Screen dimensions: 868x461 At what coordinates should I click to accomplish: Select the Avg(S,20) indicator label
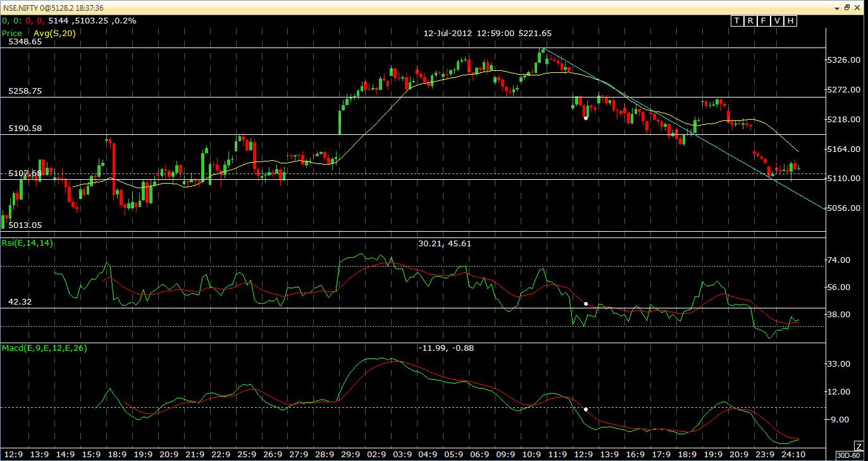click(x=55, y=34)
